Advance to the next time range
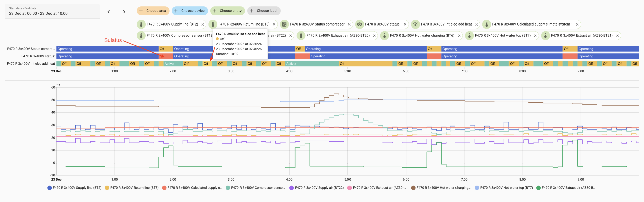This screenshot has height=202, width=644. (x=124, y=12)
